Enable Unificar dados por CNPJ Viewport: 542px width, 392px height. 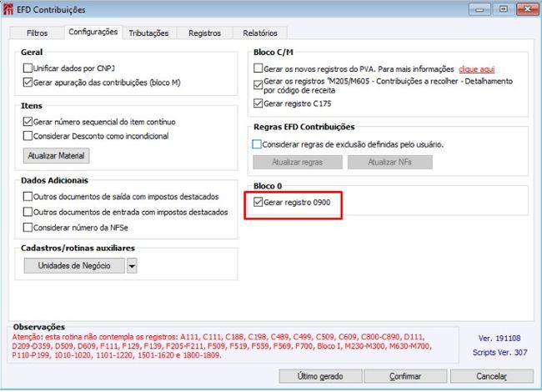click(28, 68)
